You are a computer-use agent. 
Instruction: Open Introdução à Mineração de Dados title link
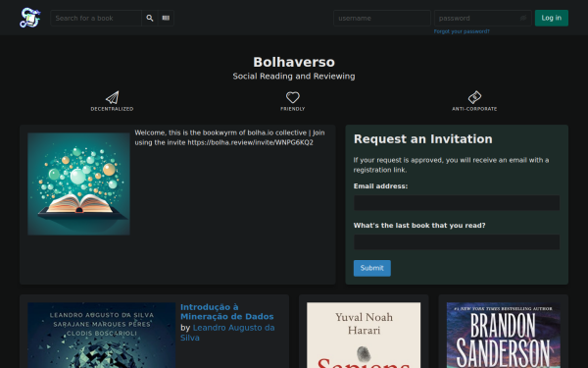[227, 312]
